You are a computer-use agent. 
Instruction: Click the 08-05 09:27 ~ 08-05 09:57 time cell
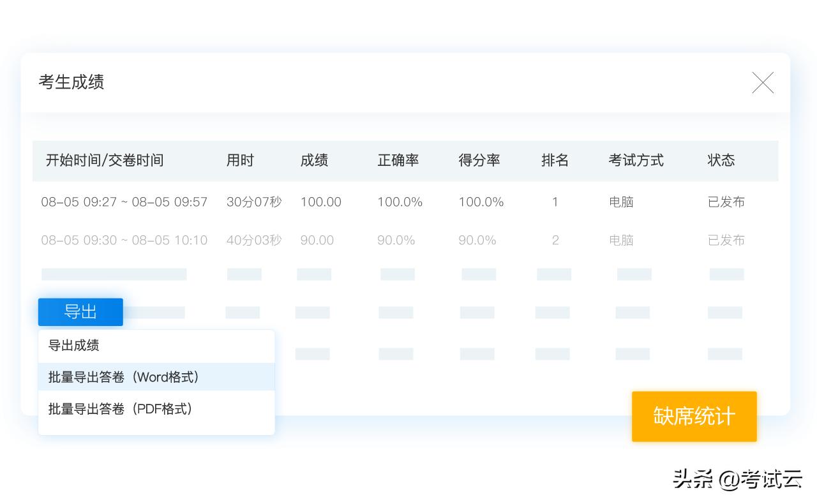point(124,202)
